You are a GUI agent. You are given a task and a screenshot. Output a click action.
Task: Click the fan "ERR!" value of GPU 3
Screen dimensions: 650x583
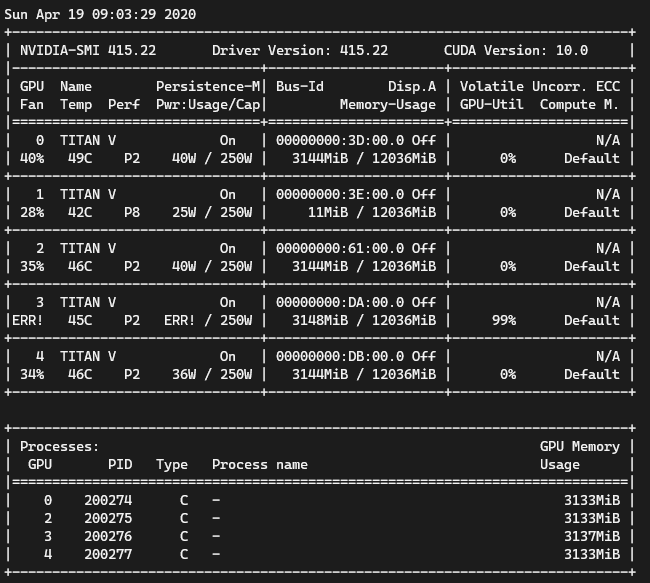(x=27, y=321)
